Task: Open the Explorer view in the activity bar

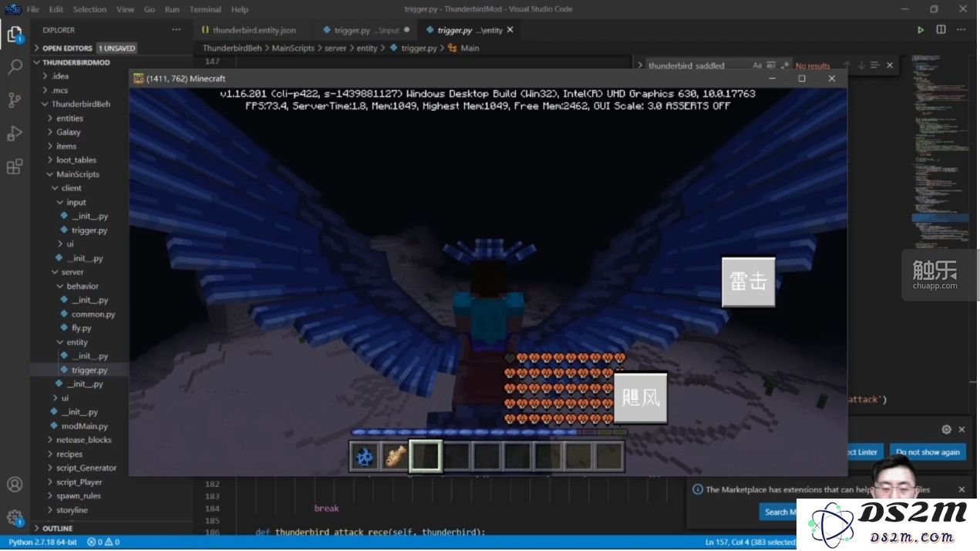Action: point(15,34)
